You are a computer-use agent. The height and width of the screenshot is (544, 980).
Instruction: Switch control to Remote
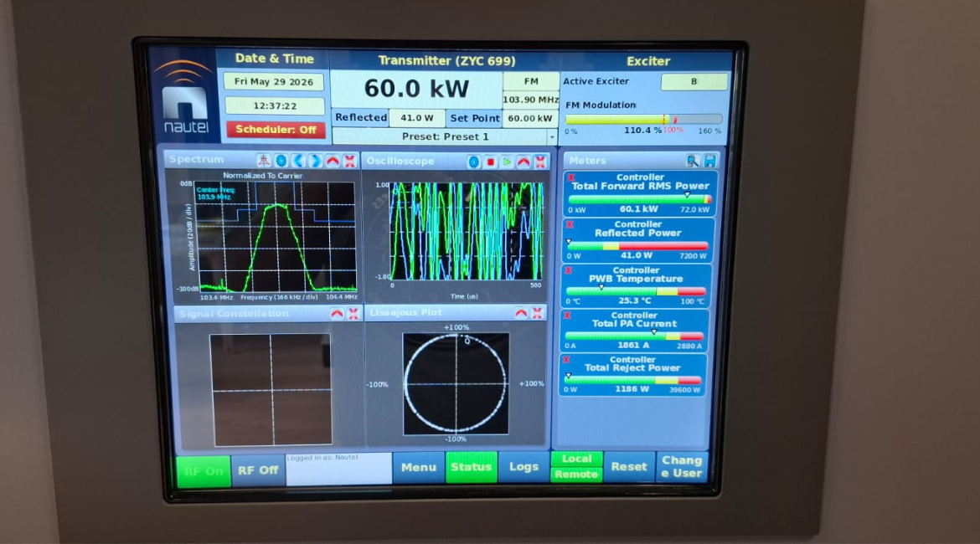(576, 475)
